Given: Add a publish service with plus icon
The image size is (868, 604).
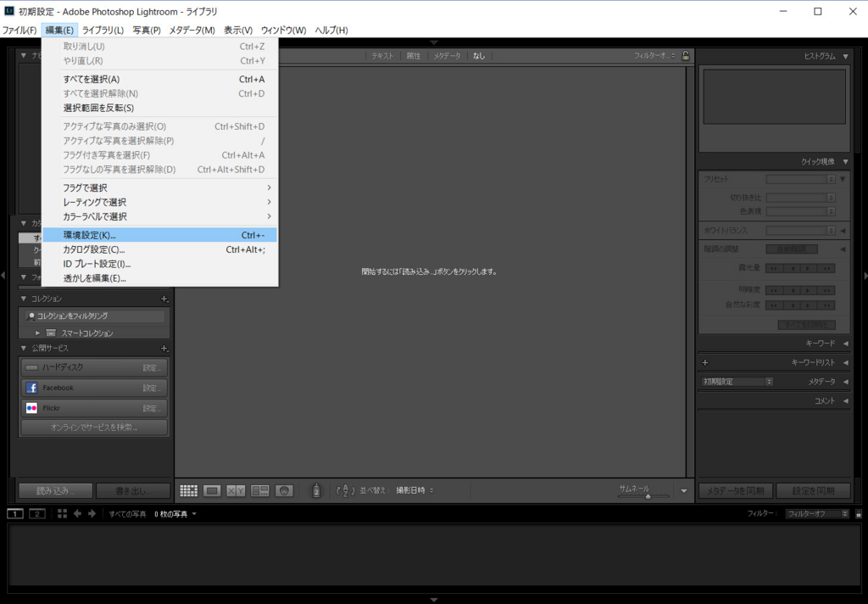Looking at the screenshot, I should coord(164,348).
